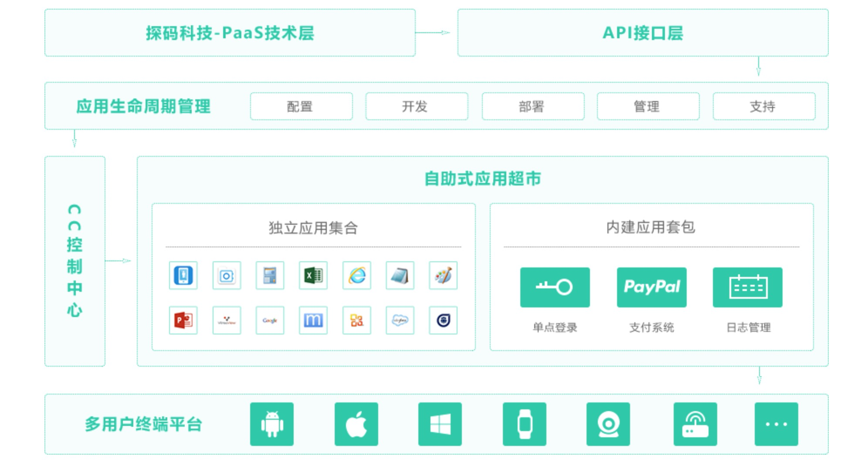Open the Notepad app icon
This screenshot has height=466, width=868.
pos(400,275)
